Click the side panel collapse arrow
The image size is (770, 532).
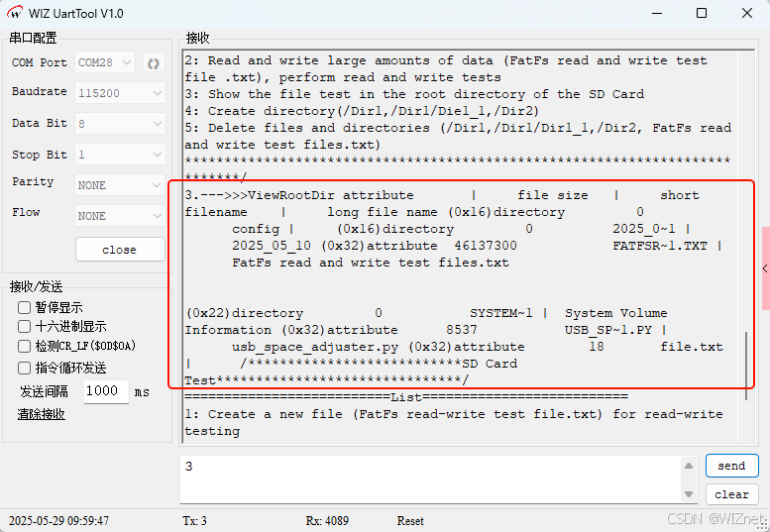pos(765,267)
